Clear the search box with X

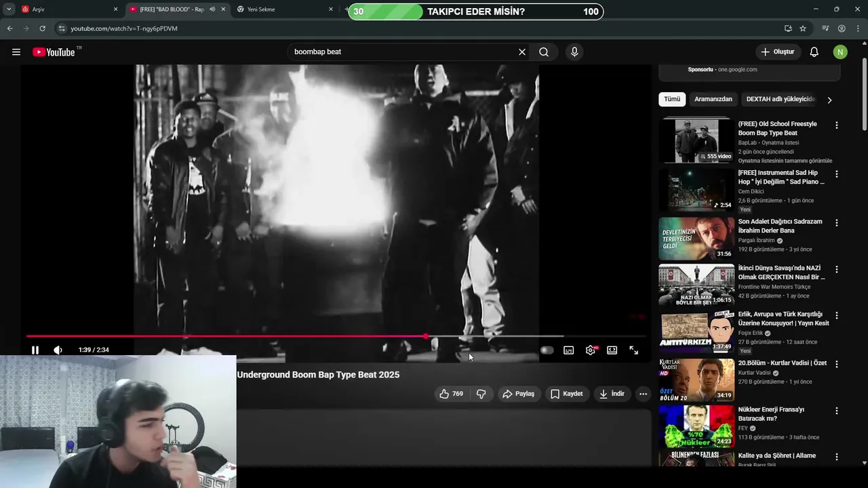tap(522, 52)
